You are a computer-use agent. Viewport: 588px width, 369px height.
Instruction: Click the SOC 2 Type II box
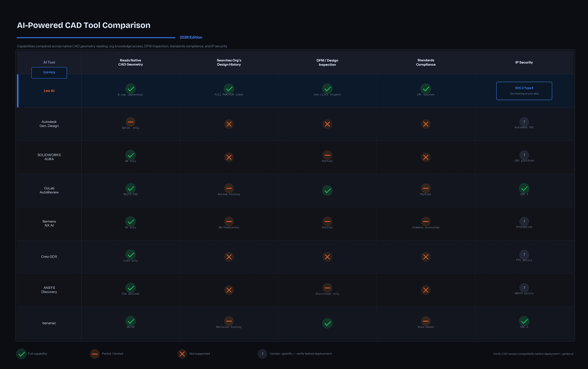coord(524,91)
